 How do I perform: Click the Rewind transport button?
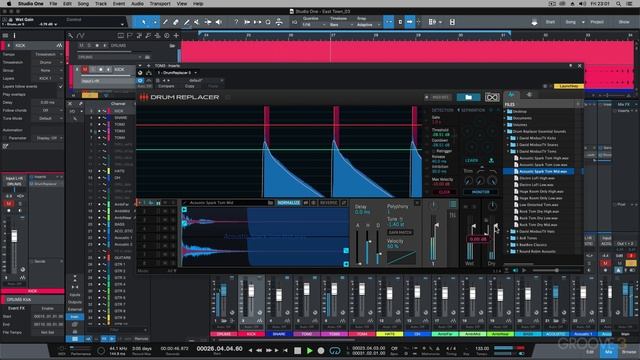259,350
